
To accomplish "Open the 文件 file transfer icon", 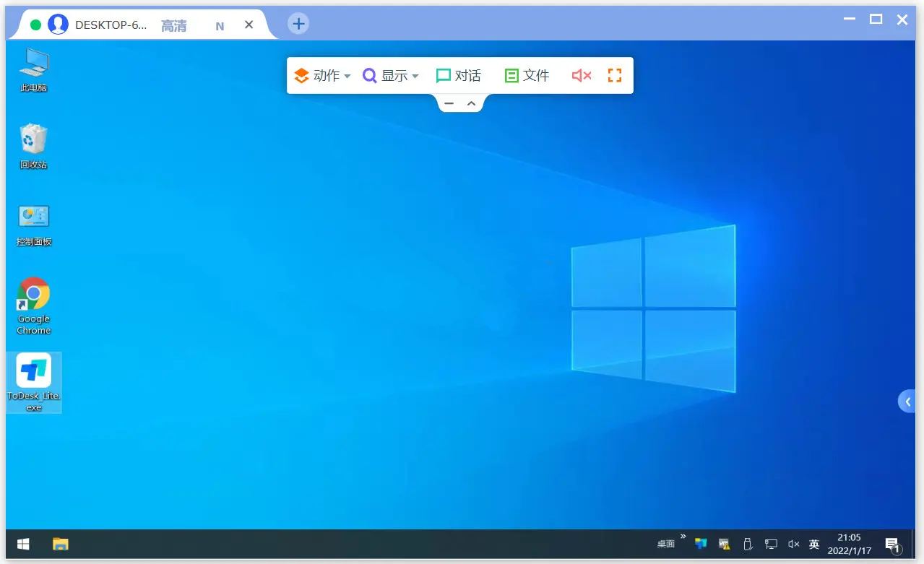I will pyautogui.click(x=527, y=74).
